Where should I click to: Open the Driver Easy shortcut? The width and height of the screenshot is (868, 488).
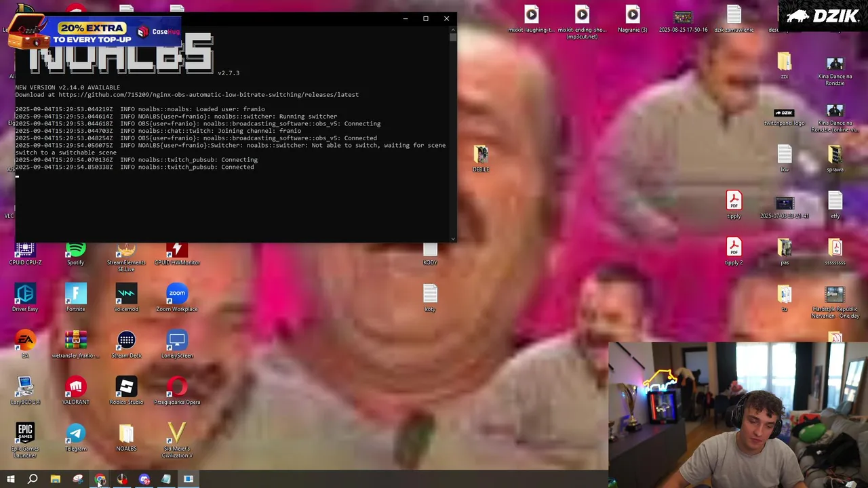(x=25, y=298)
